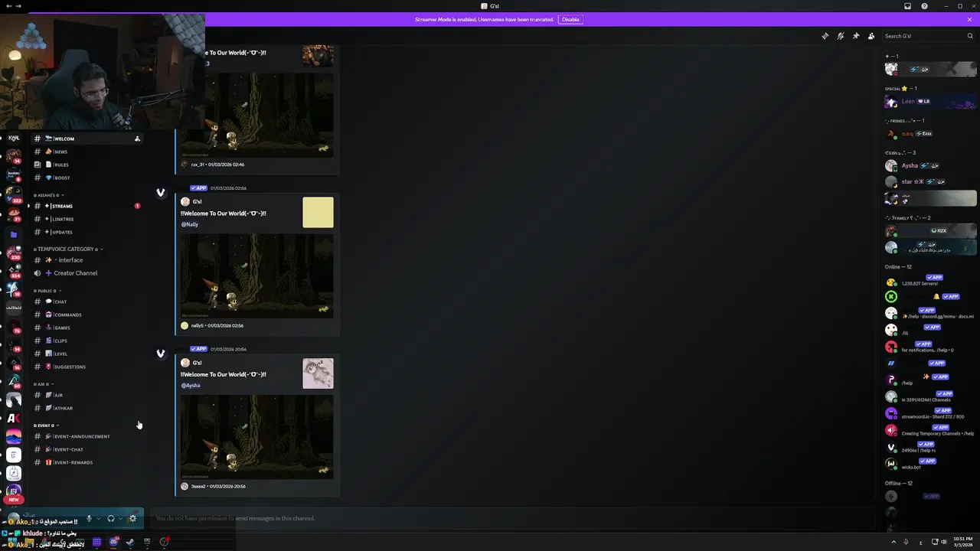This screenshot has height=551, width=980.
Task: Open the EVENT-CHAT channel
Action: click(x=87, y=449)
